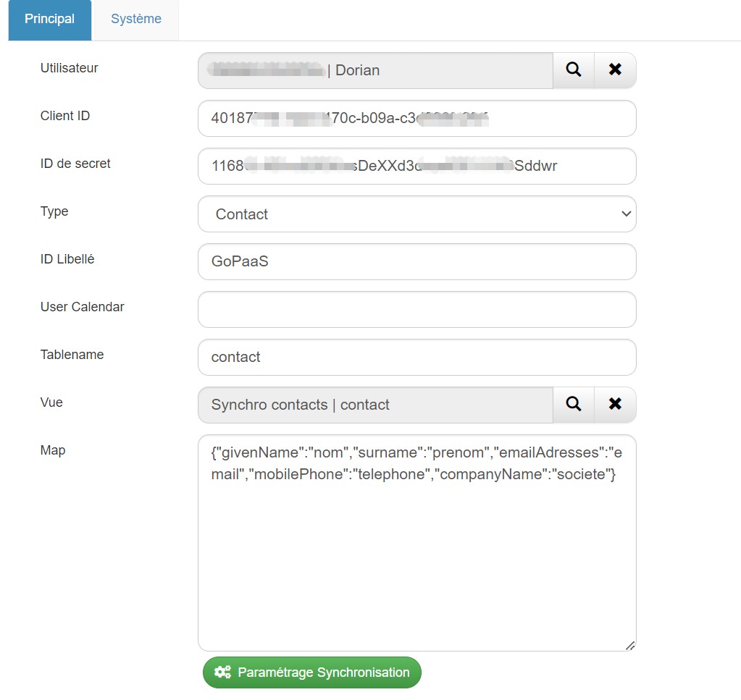
Task: Open the Vue lookup search icon
Action: tap(573, 405)
